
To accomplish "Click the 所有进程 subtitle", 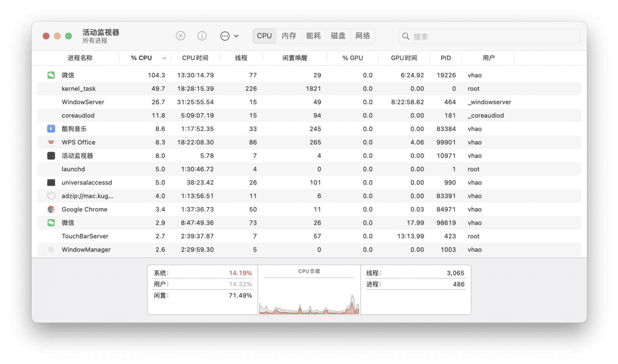I will 95,41.
